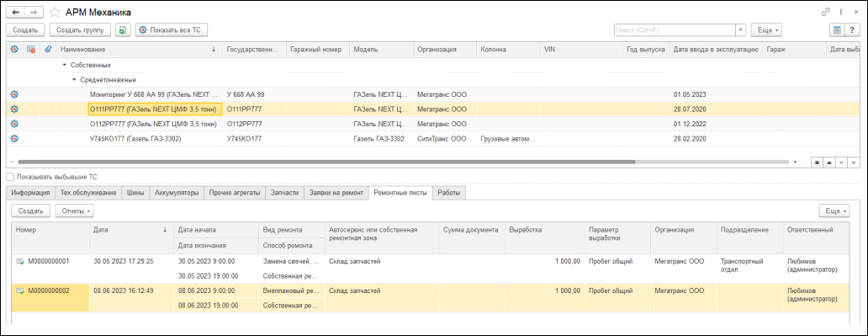Enable Показывать выбывшие ТС checkbox
This screenshot has width=868, height=336.
[11, 177]
